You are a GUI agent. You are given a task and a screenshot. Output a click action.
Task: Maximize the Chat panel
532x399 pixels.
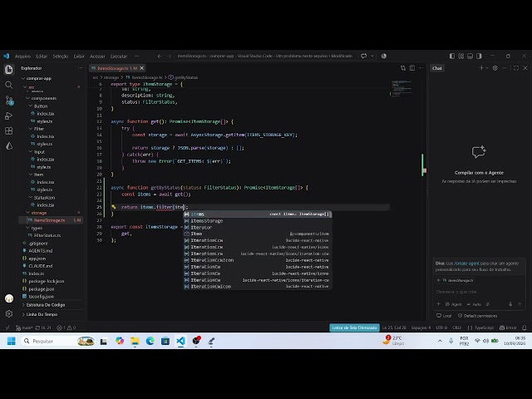coord(516,68)
